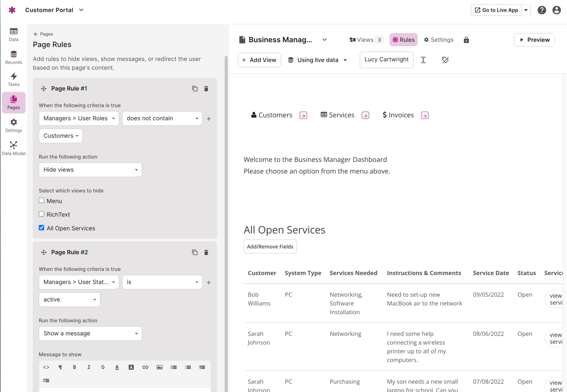This screenshot has width=567, height=392.
Task: Uncheck the All Open Services checkbox
Action: pyautogui.click(x=42, y=228)
